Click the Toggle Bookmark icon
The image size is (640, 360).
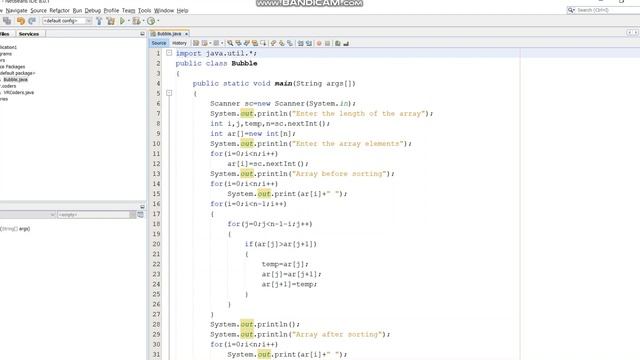(x=290, y=43)
